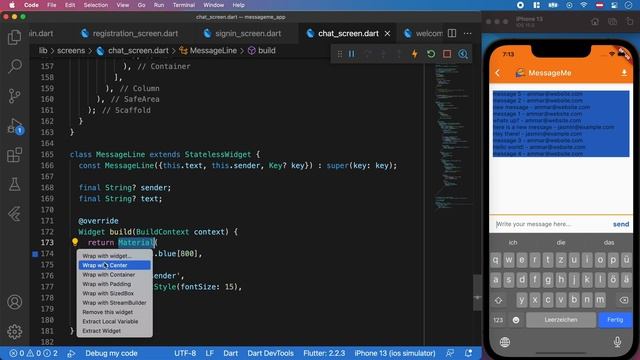Show the lightbulb code actions
Image resolution: width=640 pixels, height=360 pixels.
[x=75, y=242]
